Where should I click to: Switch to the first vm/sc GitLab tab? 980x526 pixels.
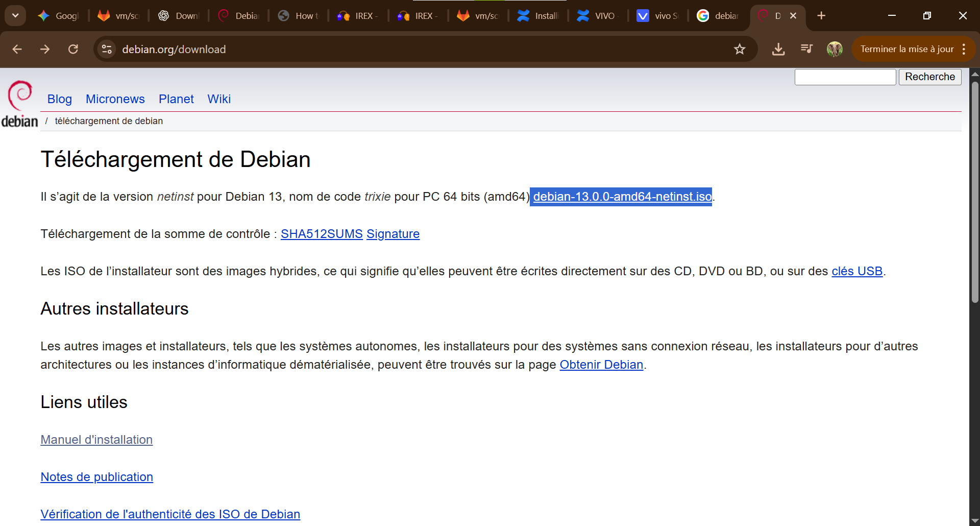coord(118,16)
